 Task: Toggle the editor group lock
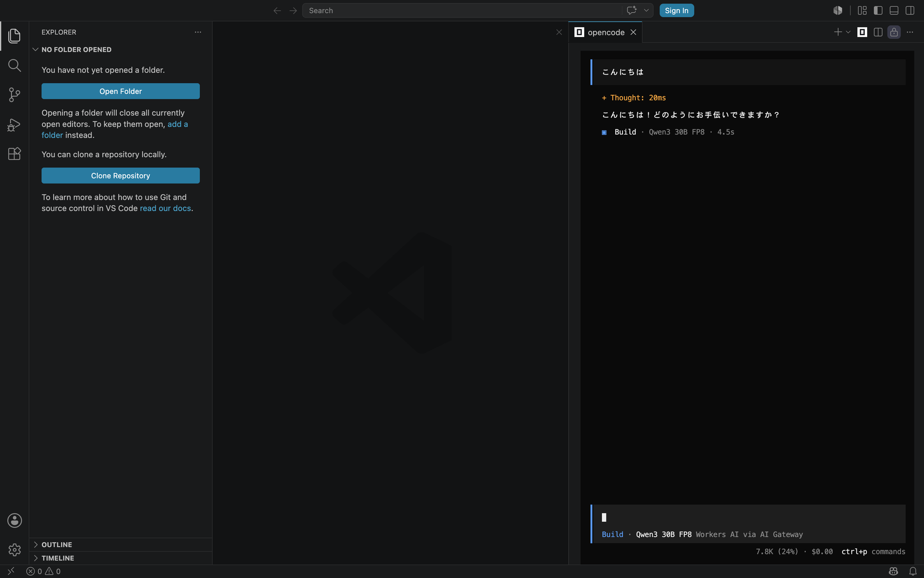[894, 32]
